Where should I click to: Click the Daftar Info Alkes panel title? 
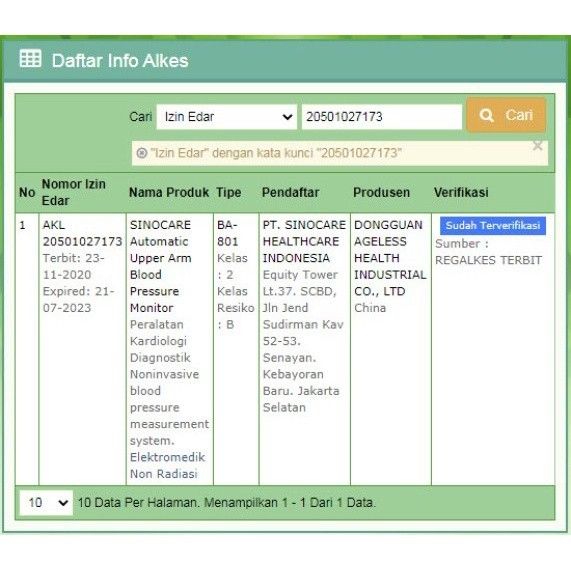pyautogui.click(x=120, y=60)
